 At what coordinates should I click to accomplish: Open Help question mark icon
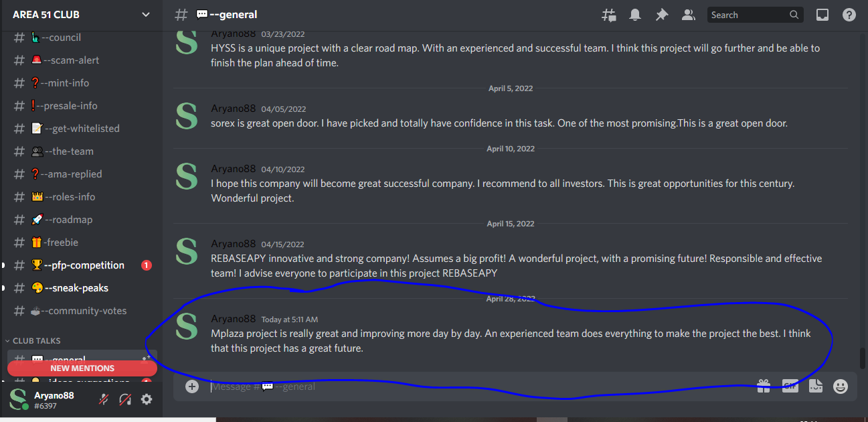coord(849,15)
